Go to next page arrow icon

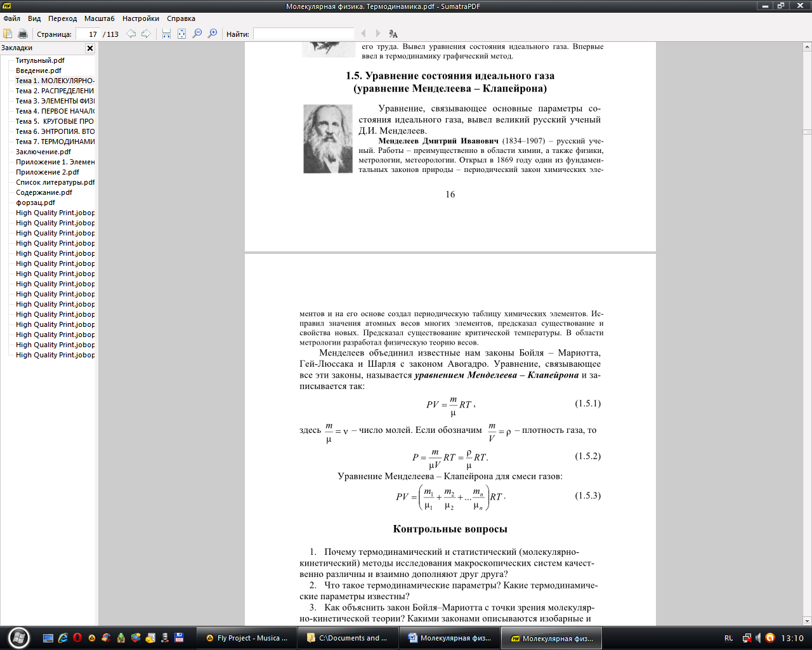[x=146, y=34]
